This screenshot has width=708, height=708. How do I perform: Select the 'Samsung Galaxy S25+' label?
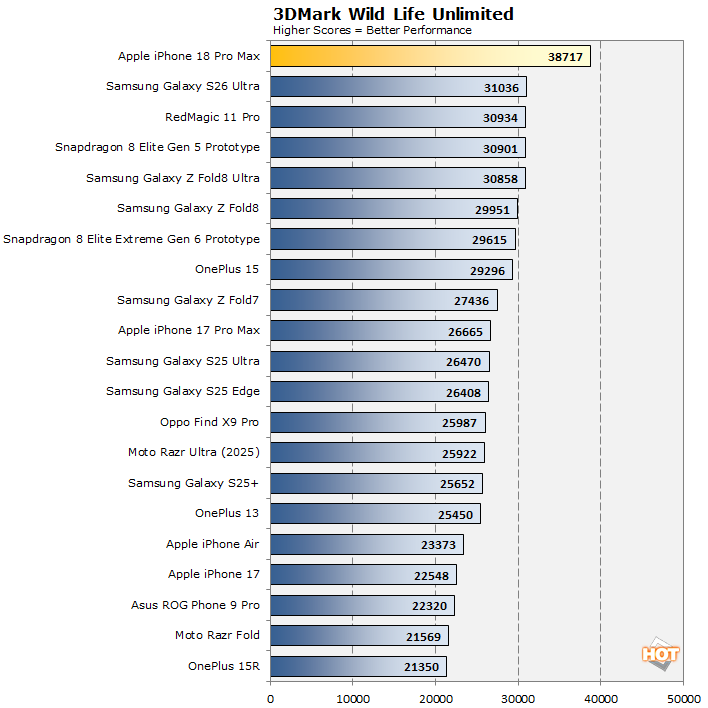[x=193, y=483]
